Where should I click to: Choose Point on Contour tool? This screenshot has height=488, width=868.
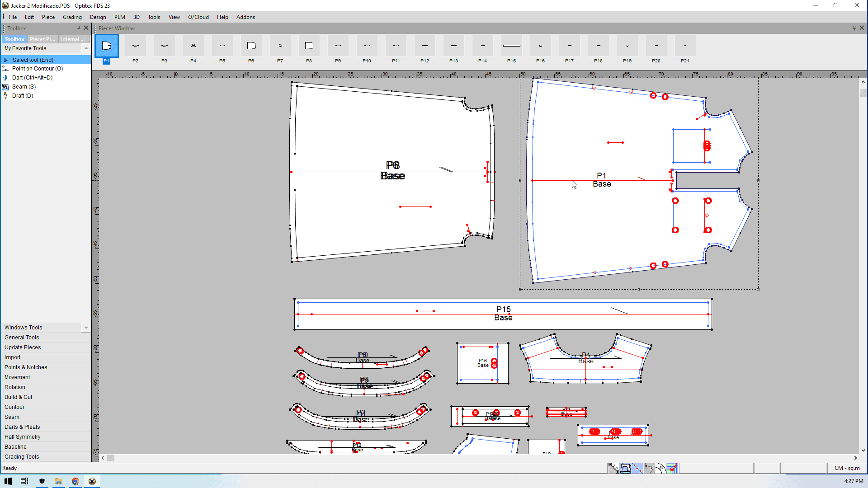tap(37, 69)
